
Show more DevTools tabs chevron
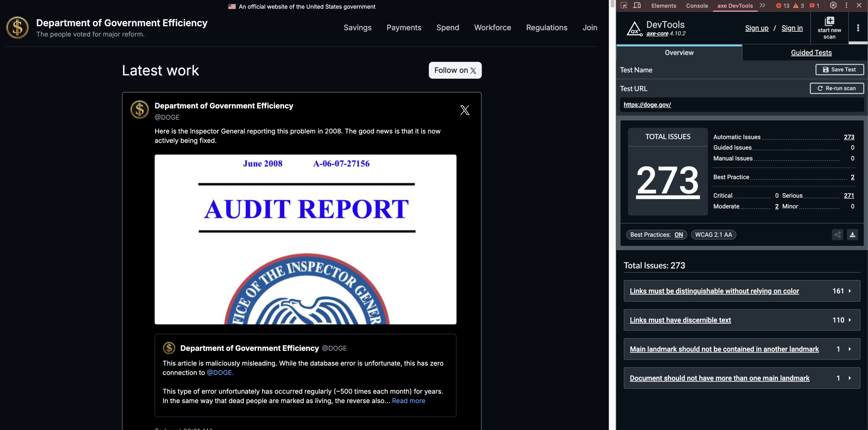click(x=762, y=5)
